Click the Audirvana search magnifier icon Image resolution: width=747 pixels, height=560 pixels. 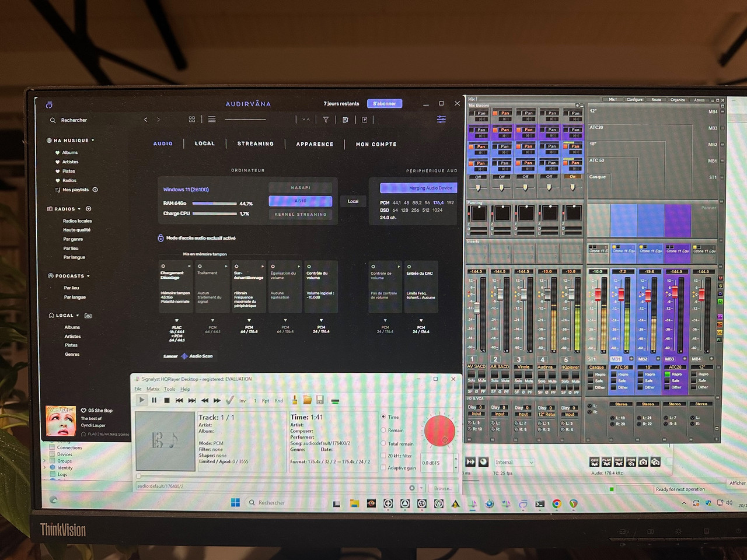(53, 120)
